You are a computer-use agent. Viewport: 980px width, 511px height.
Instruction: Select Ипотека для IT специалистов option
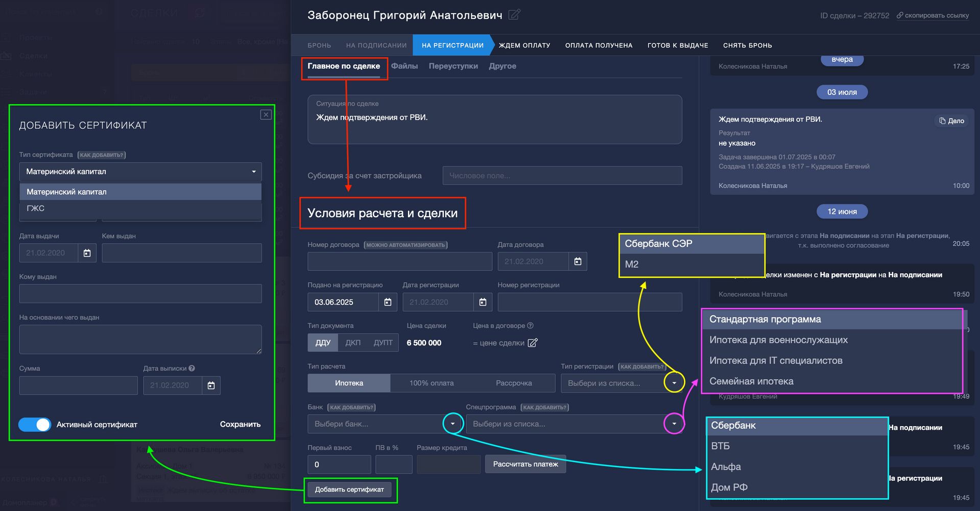click(832, 361)
